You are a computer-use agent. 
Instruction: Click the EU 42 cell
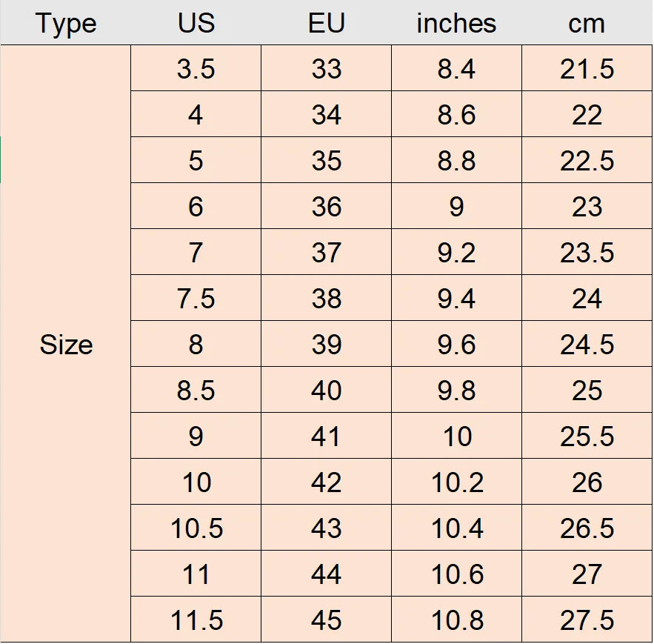point(327,482)
